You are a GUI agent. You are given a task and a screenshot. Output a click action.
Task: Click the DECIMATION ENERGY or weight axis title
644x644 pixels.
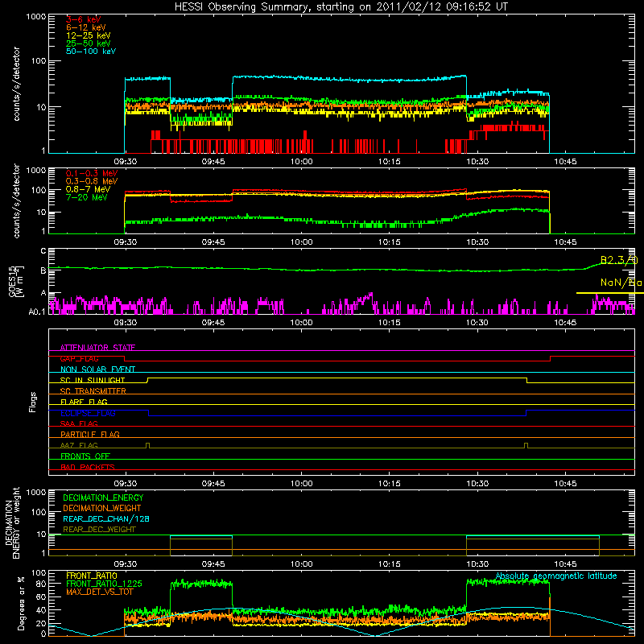(12, 522)
